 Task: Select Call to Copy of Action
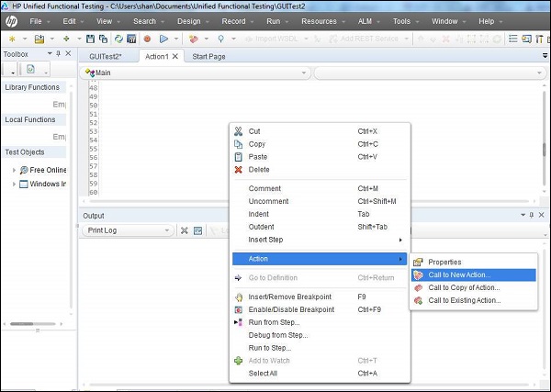point(464,287)
